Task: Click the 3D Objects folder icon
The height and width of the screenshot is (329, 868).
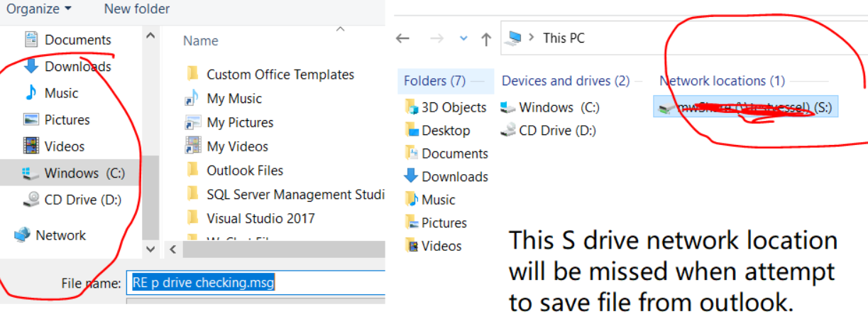Action: pyautogui.click(x=412, y=107)
